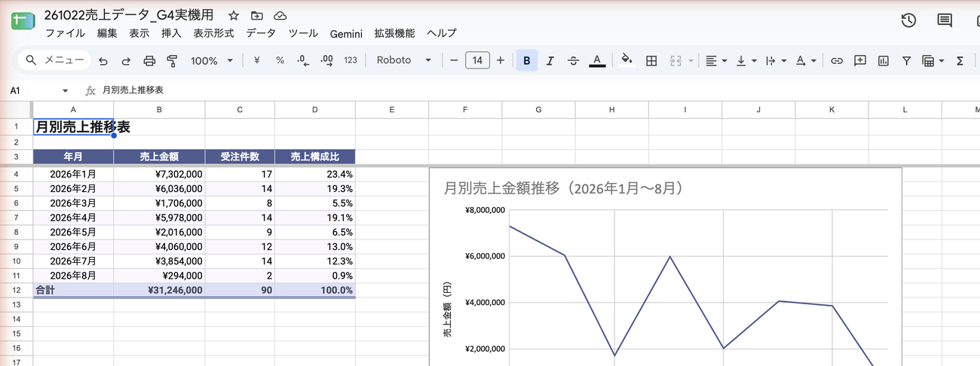The width and height of the screenshot is (980, 366).
Task: Open the 表示形式 menu
Action: click(x=213, y=34)
